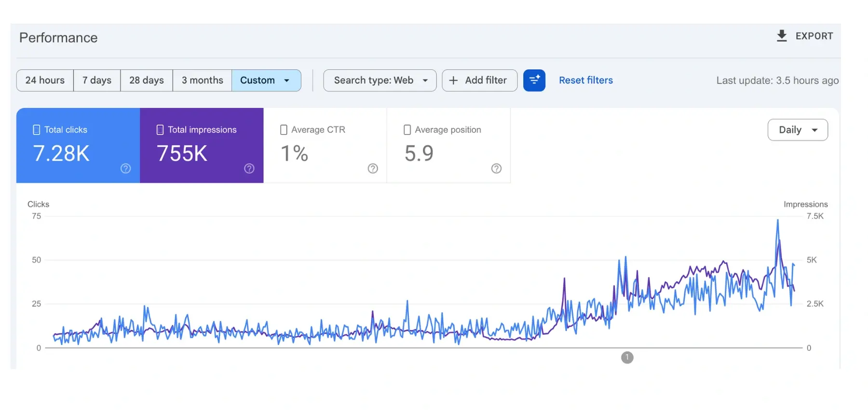The height and width of the screenshot is (410, 868).
Task: Click the Impressions axis label
Action: coord(805,204)
